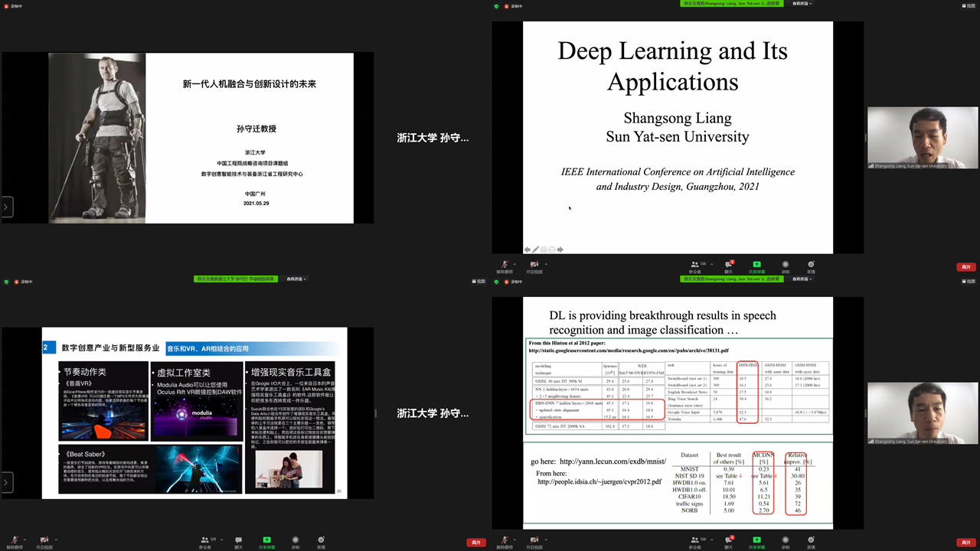Click previous-slide arrow on Deep Learning title slide
Viewport: 980px width, 551px height.
(528, 249)
